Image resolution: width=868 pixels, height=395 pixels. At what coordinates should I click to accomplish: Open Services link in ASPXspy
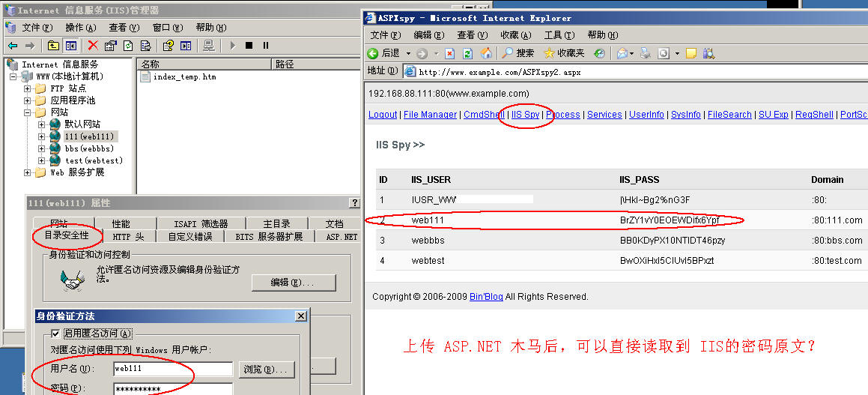pyautogui.click(x=604, y=115)
